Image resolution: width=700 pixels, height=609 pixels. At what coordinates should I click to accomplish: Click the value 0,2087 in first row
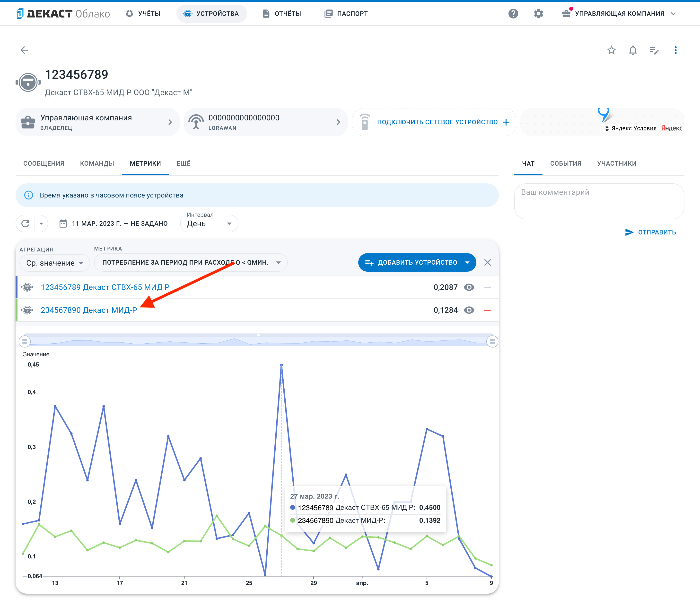tap(445, 287)
